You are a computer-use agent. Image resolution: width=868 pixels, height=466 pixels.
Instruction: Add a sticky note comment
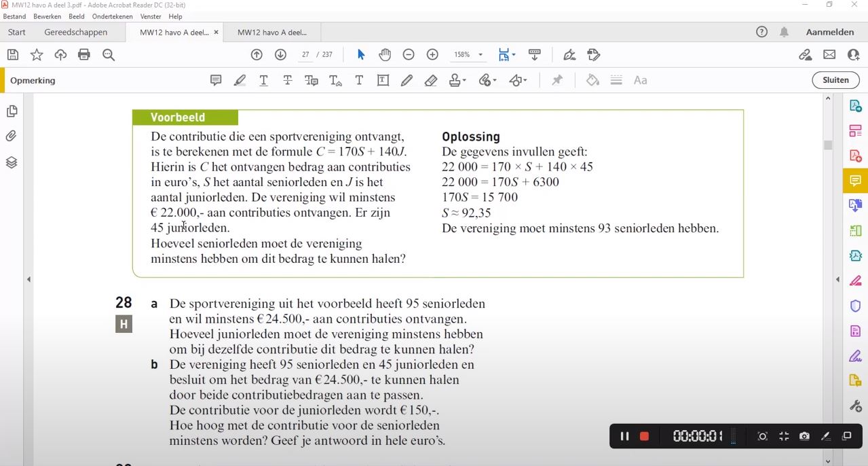click(216, 80)
